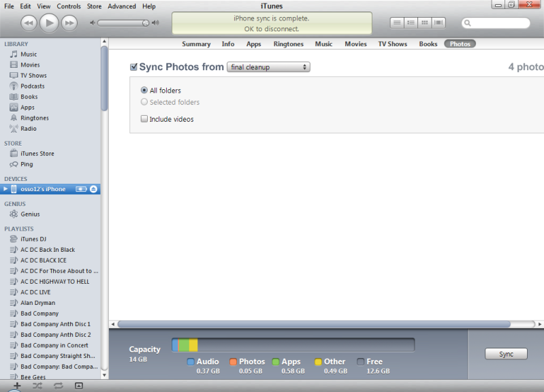Switch to the Movies tab

click(x=355, y=44)
